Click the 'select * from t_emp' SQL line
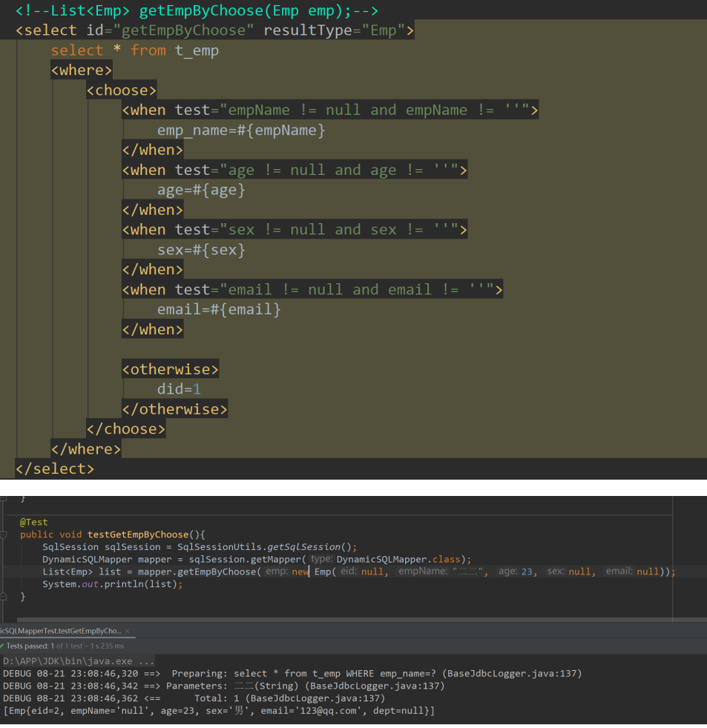 click(135, 50)
